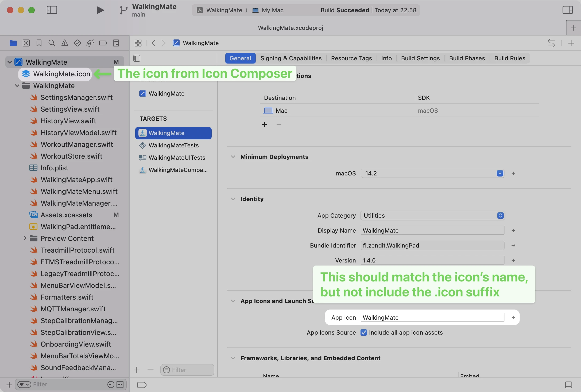Go back in editor history
The image size is (581, 392).
pos(153,43)
